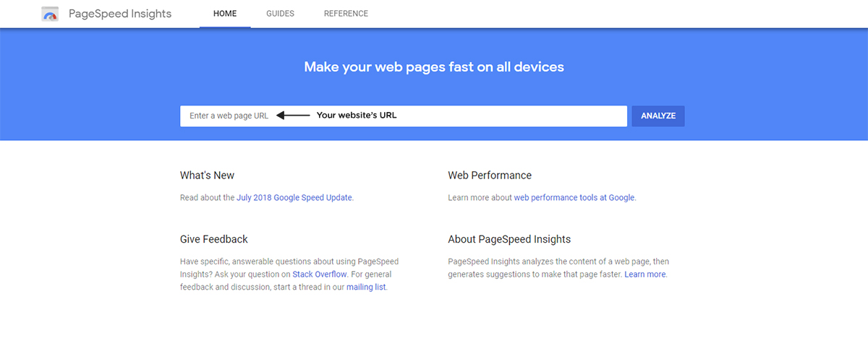Follow the web performance tools at Google link

point(574,197)
